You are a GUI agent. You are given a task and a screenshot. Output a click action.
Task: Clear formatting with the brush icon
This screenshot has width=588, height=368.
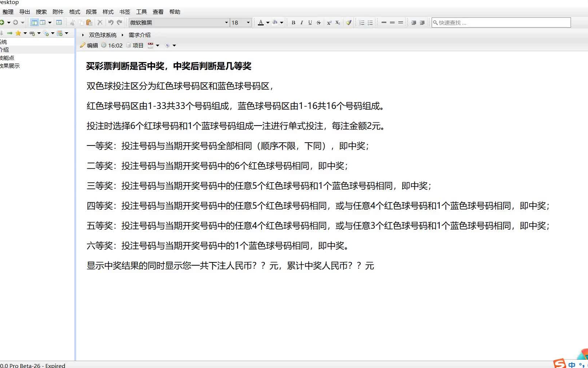pos(349,23)
